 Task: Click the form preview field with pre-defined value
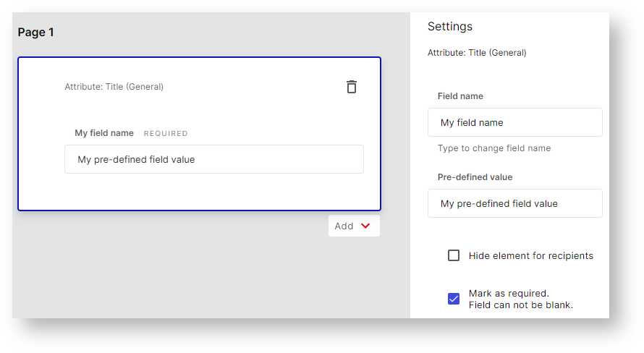click(x=213, y=159)
